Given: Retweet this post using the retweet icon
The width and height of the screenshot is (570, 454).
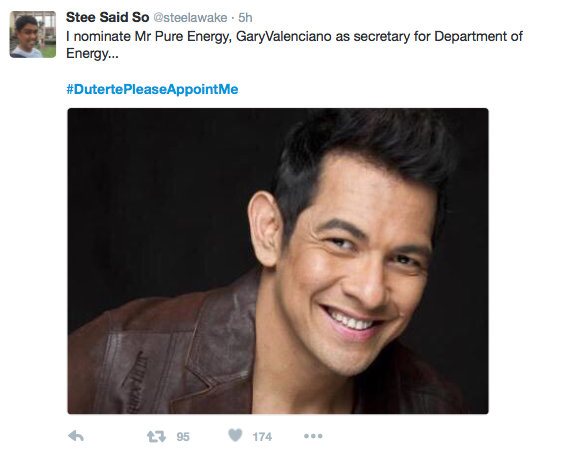Looking at the screenshot, I should click(156, 436).
